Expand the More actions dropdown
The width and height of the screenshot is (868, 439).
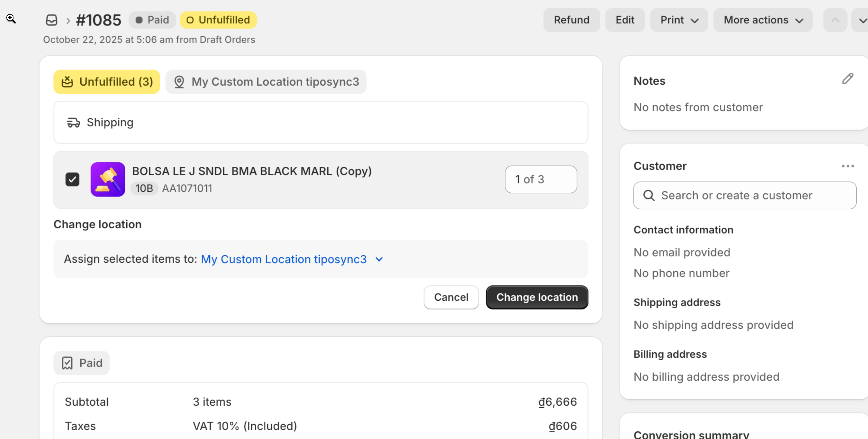tap(763, 20)
